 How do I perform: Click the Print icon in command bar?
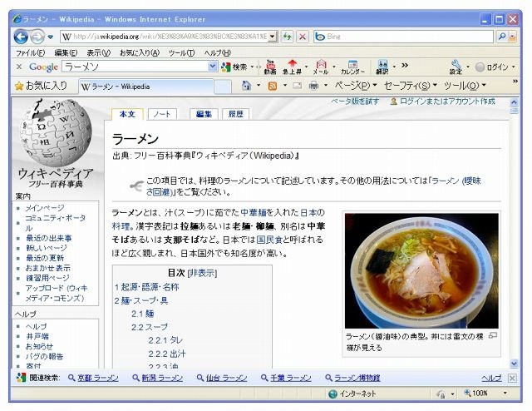[314, 86]
